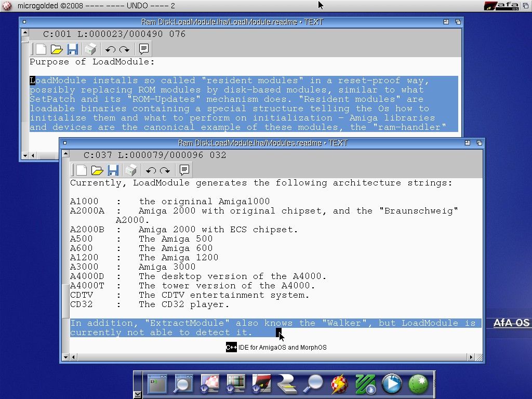Click speech bubble icon in Modules.readme toolbar

click(x=184, y=170)
